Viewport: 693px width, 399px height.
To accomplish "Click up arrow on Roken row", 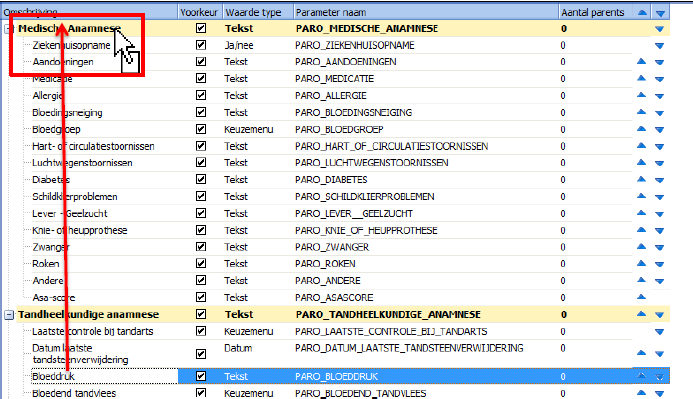I will (x=641, y=263).
